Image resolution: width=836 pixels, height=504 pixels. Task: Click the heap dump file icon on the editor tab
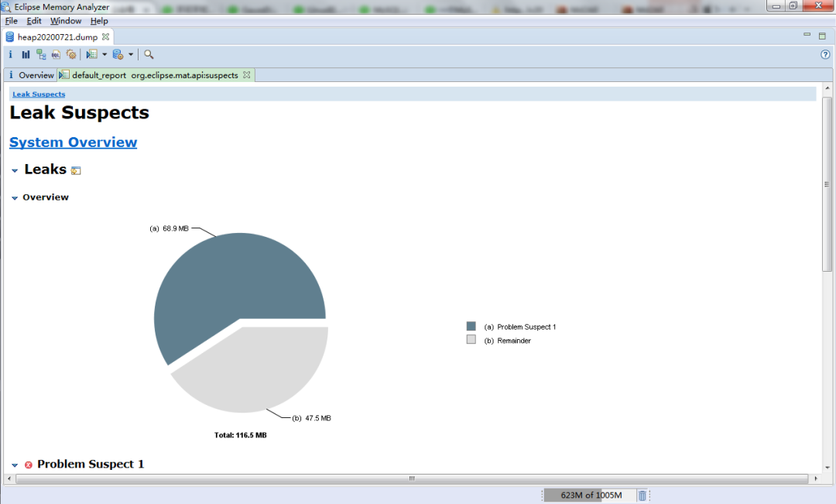point(9,37)
